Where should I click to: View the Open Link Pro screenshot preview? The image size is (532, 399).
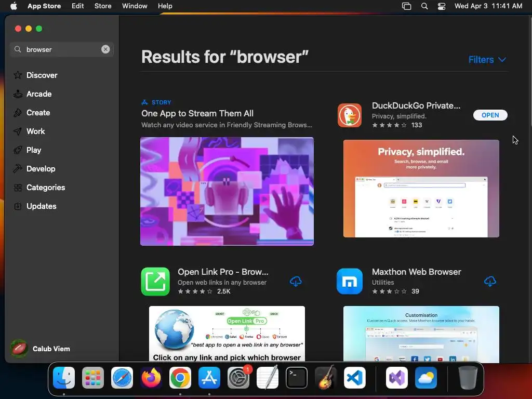[x=227, y=334]
